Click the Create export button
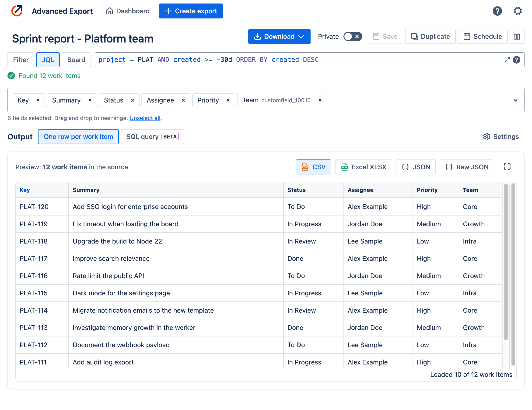The image size is (532, 410). click(x=191, y=11)
